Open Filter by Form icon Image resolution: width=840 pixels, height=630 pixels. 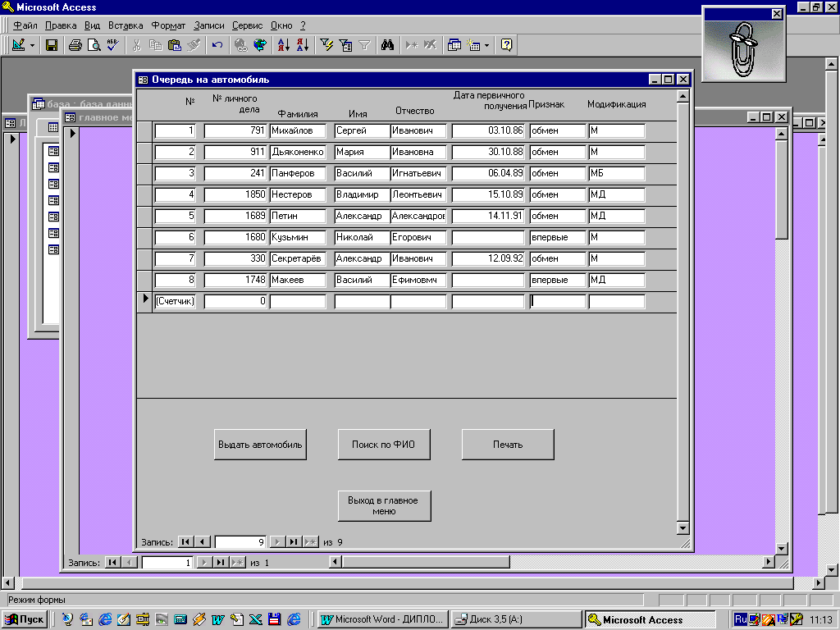[x=345, y=46]
